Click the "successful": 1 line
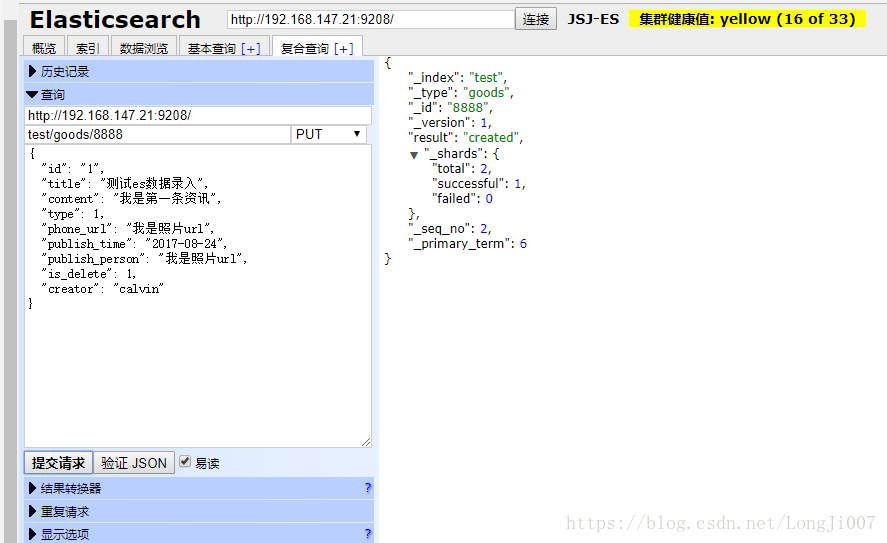Screen dimensions: 887x543 click(x=479, y=183)
